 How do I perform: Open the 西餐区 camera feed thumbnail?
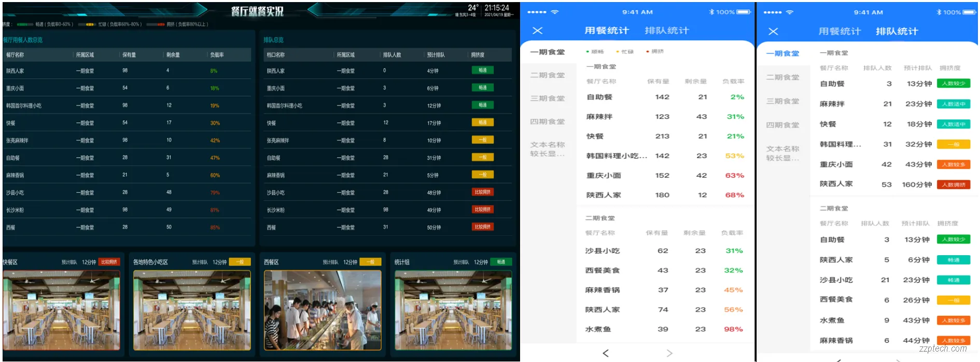click(323, 310)
